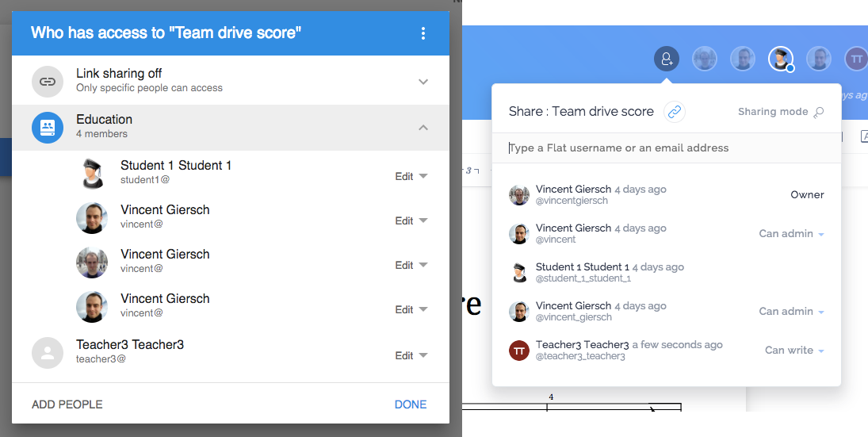Image resolution: width=868 pixels, height=437 pixels.
Task: Click the ADD PEOPLE button
Action: [x=67, y=404]
